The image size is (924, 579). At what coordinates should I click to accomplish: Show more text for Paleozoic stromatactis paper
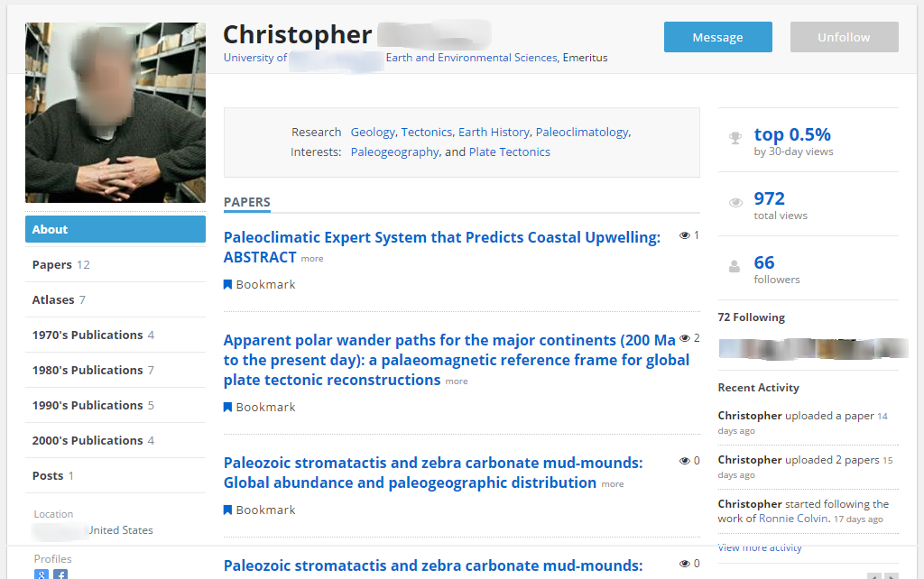[x=613, y=484]
